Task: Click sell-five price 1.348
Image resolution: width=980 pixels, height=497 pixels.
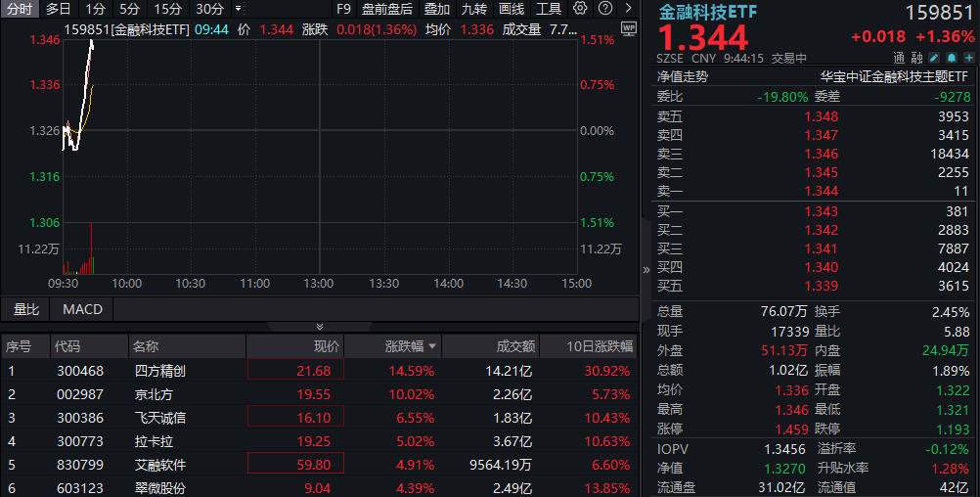Action: pos(821,116)
